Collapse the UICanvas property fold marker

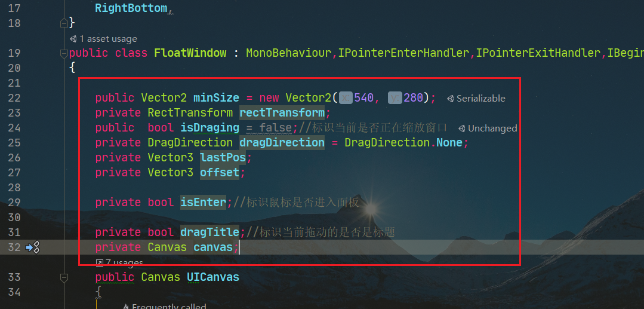64,277
